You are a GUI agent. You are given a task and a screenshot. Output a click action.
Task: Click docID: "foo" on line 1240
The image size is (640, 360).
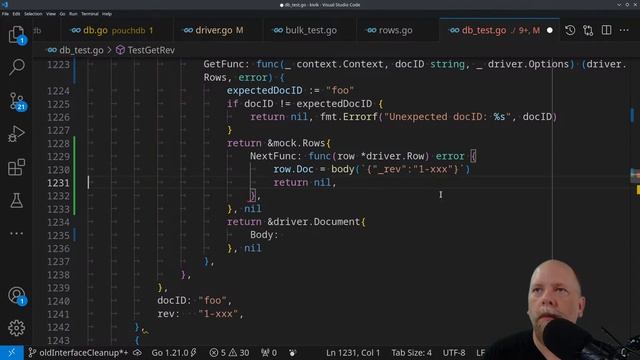pos(194,301)
